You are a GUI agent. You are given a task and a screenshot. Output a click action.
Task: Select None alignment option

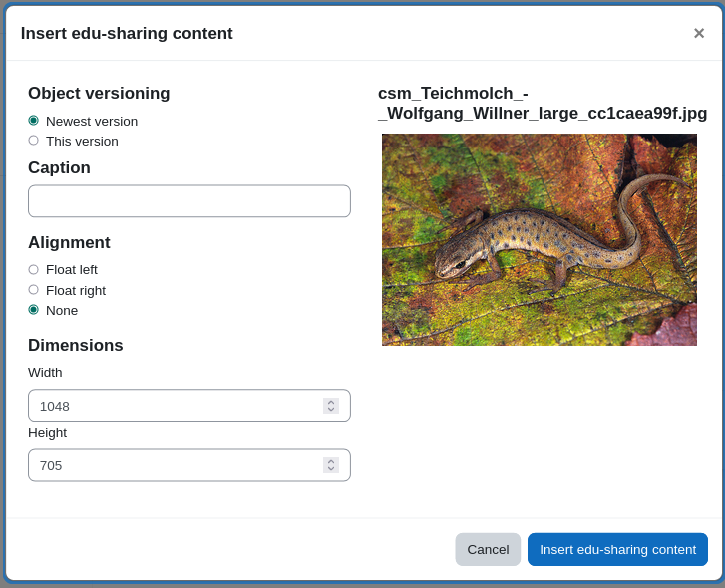pyautogui.click(x=33, y=310)
